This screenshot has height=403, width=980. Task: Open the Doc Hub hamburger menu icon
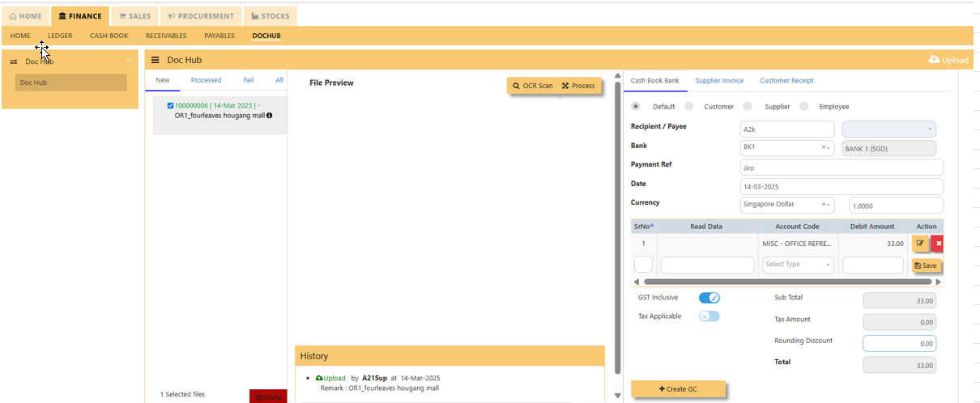click(156, 60)
